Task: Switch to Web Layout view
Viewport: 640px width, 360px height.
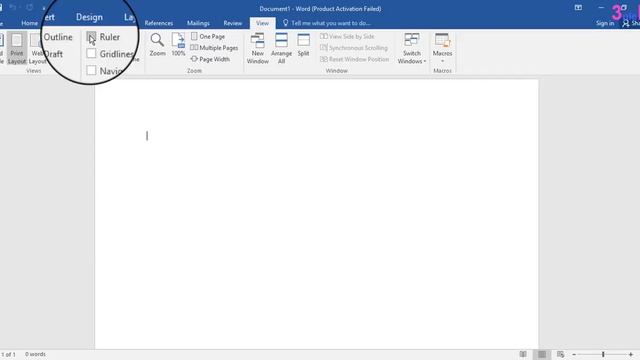Action: [37, 49]
